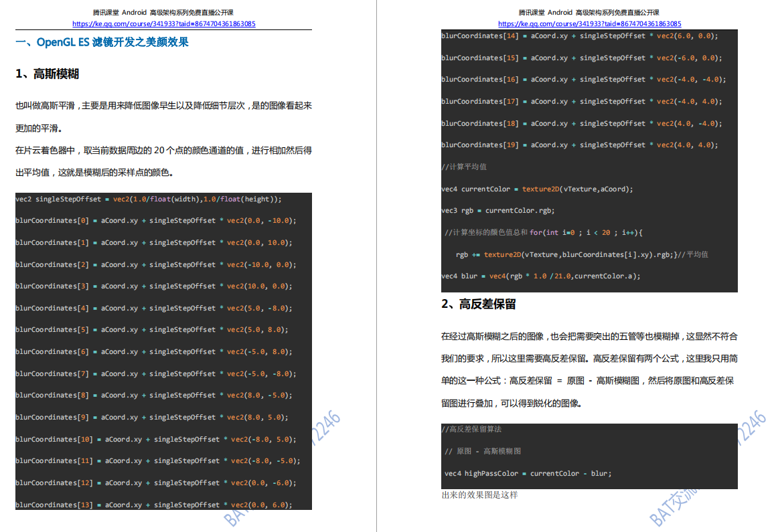The width and height of the screenshot is (776, 532).
Task: Click the left page header '腾讯课堂 Android' title
Action: coord(163,12)
